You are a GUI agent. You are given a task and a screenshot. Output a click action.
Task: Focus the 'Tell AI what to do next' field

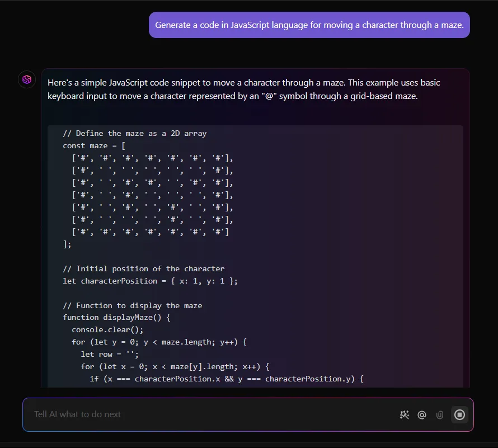210,414
